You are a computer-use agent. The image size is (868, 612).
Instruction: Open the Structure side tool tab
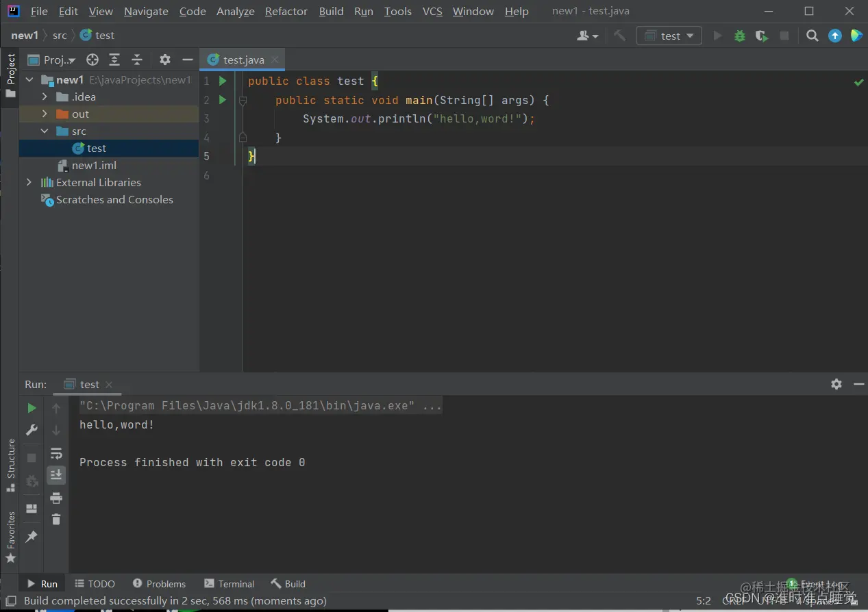coord(10,466)
